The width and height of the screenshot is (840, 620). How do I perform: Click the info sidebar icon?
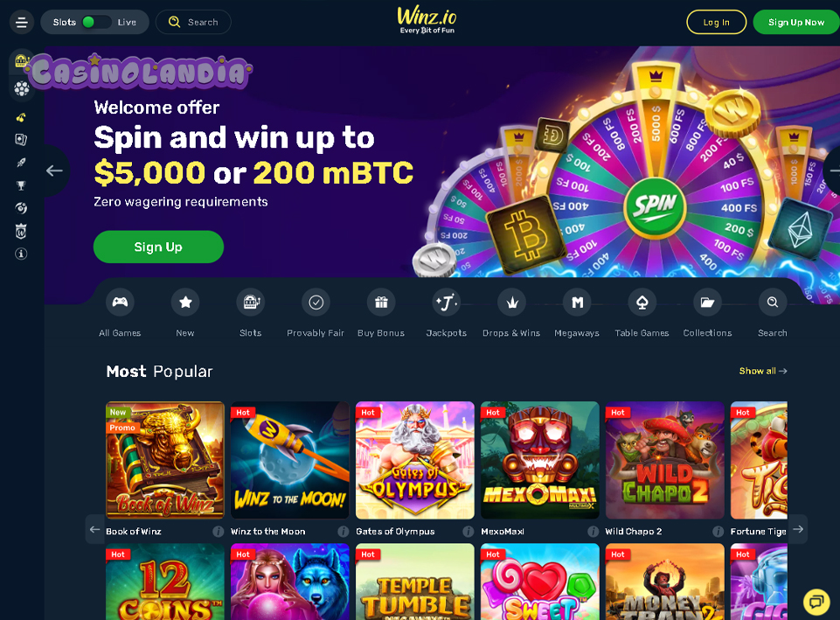tap(21, 254)
